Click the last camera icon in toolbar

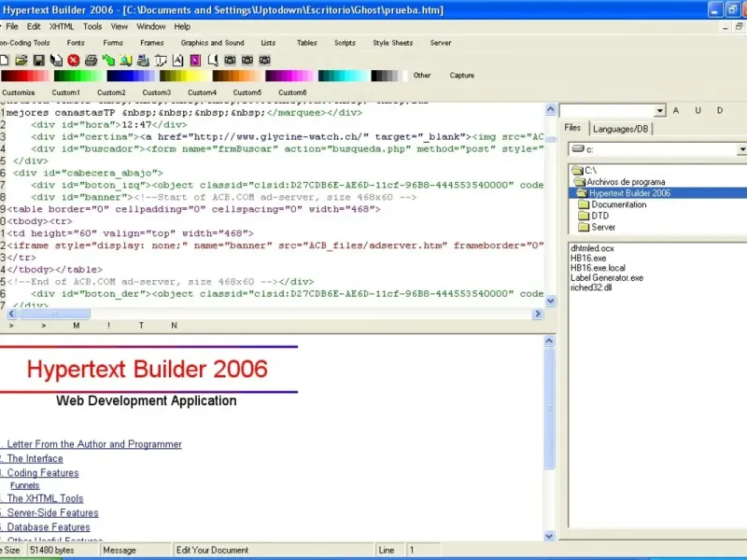tap(265, 61)
